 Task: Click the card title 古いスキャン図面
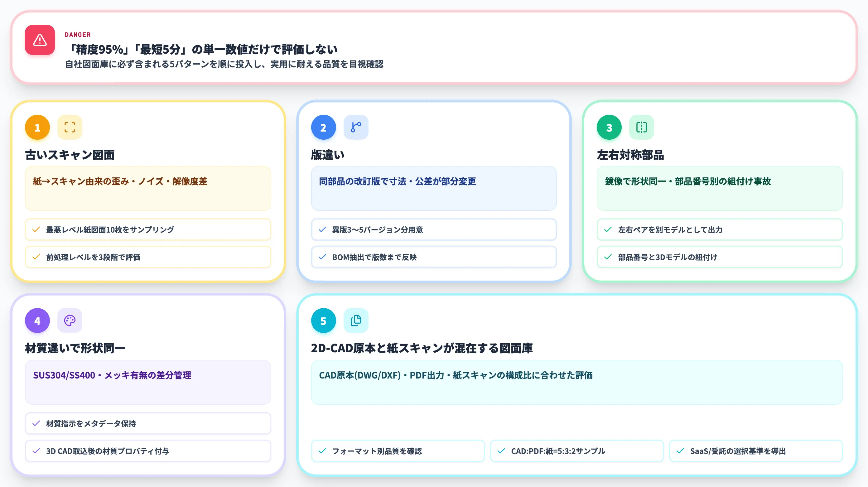[x=70, y=155]
